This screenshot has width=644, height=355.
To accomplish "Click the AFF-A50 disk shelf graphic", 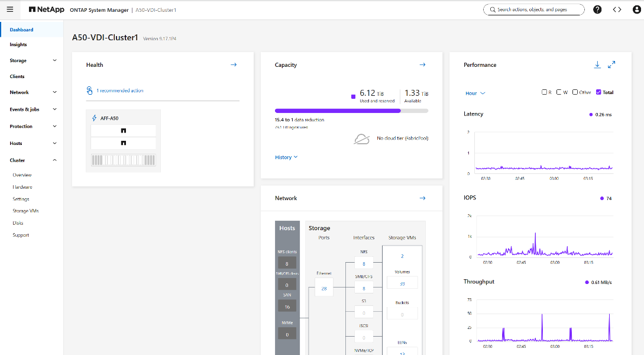I will pyautogui.click(x=123, y=160).
